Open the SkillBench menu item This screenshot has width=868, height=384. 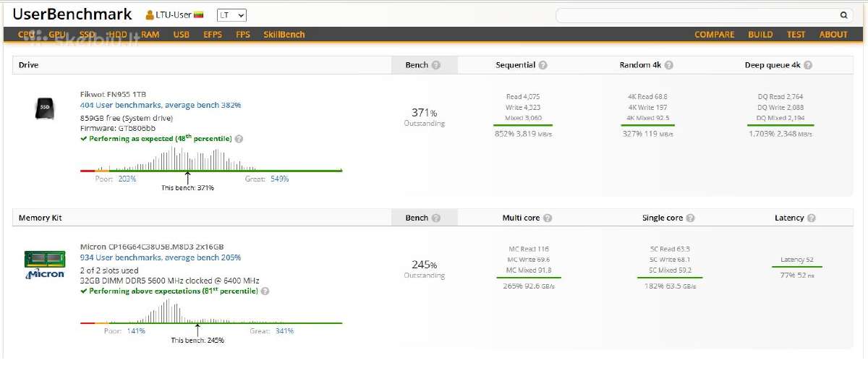pyautogui.click(x=284, y=35)
